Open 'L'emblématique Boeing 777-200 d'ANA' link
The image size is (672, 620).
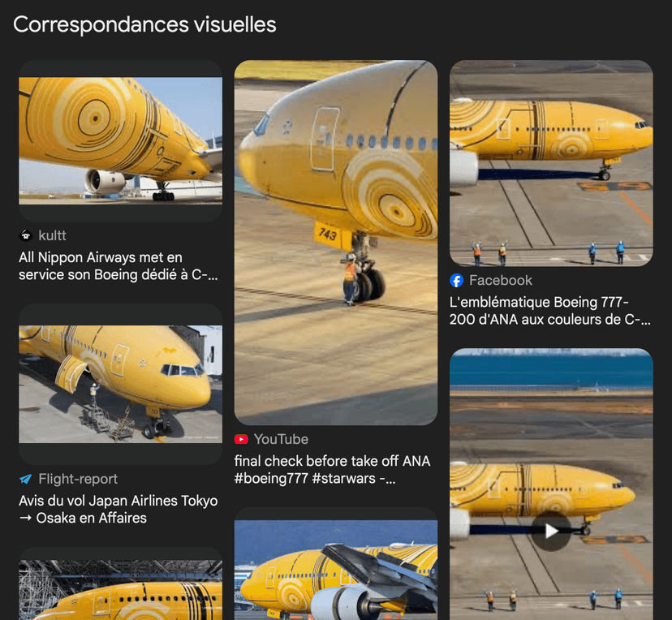550,311
